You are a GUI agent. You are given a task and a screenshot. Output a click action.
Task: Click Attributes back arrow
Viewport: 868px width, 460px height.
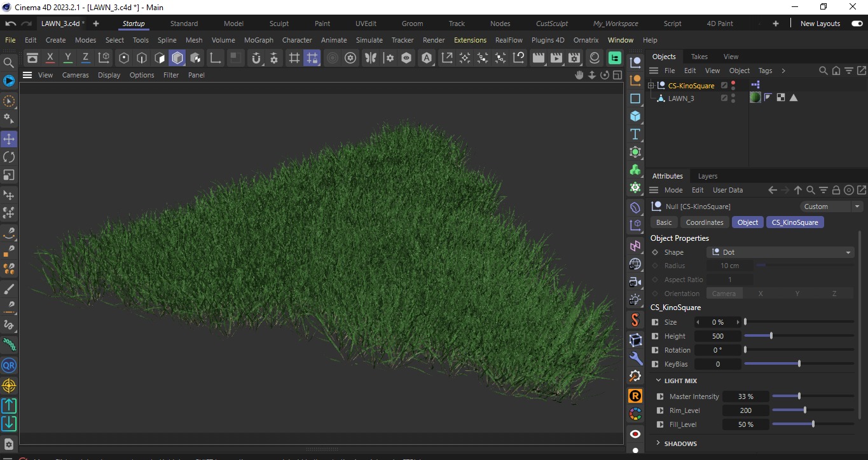pyautogui.click(x=773, y=190)
